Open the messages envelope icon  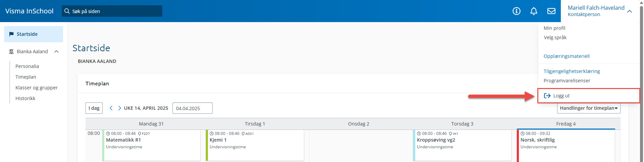(551, 11)
